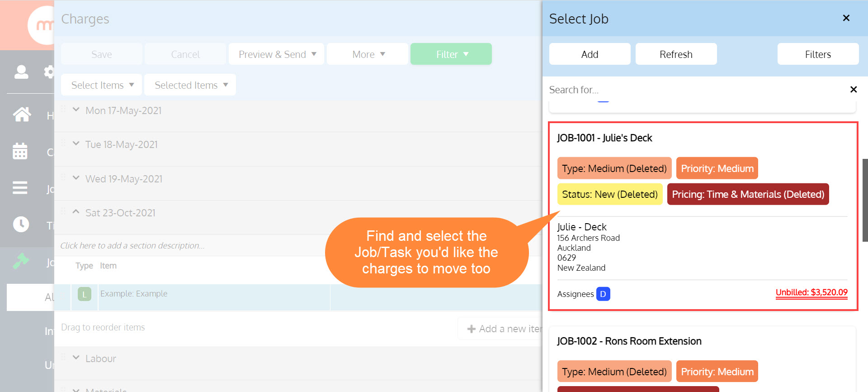Expand the Mon 17-May-2021 section
Image resolution: width=868 pixels, height=392 pixels.
coord(76,110)
